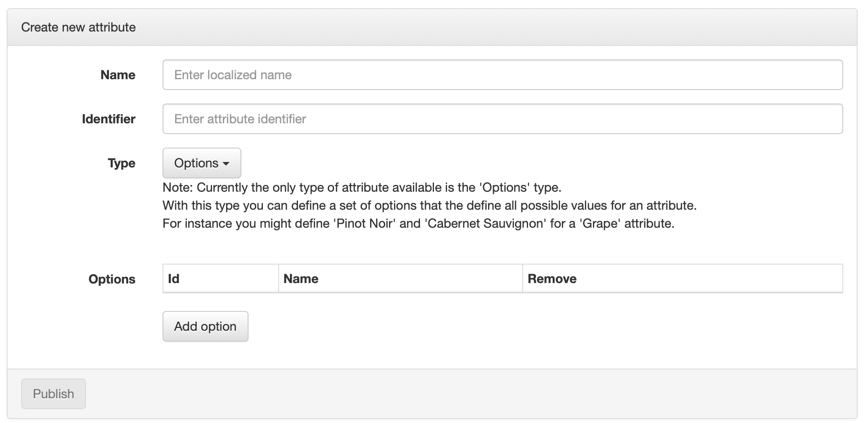This screenshot has height=423, width=868.
Task: Focus the Identifier input field
Action: tap(502, 119)
